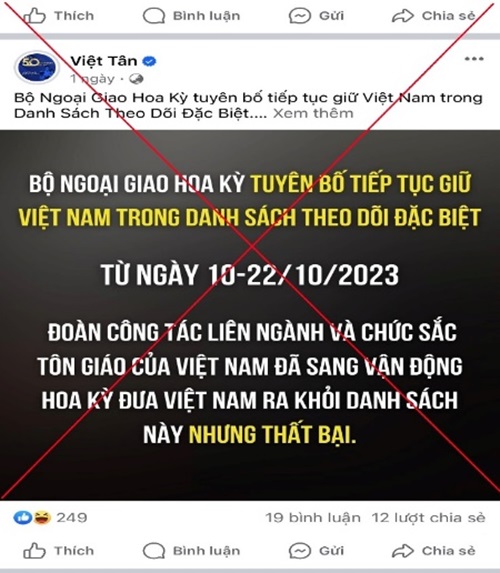The width and height of the screenshot is (500, 573).
Task: View the haha reaction emoji
Action: point(42,517)
